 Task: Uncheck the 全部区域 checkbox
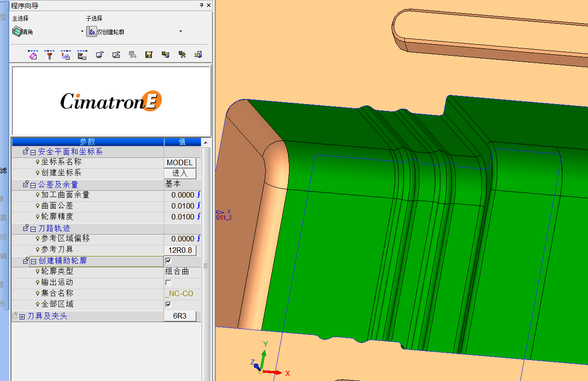tap(168, 304)
